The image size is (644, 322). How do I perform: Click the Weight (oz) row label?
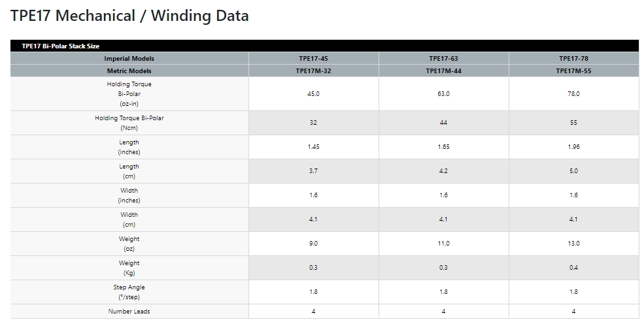[129, 244]
